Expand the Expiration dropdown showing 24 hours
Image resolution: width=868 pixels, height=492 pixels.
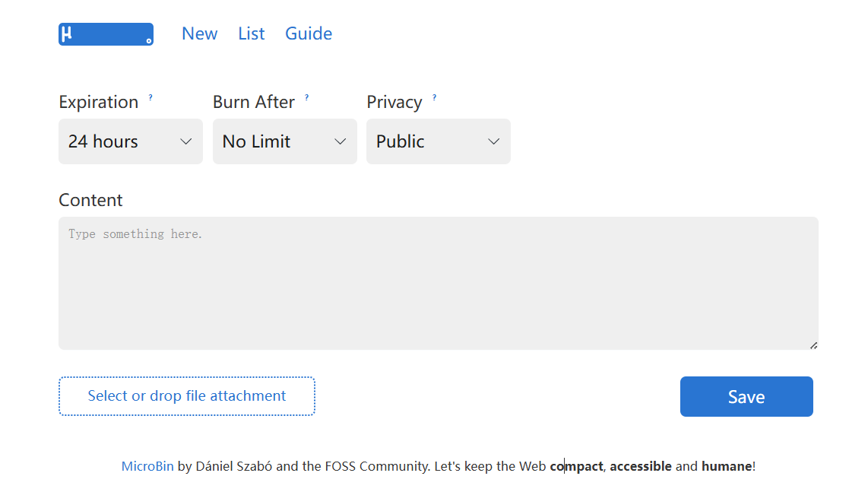point(131,141)
